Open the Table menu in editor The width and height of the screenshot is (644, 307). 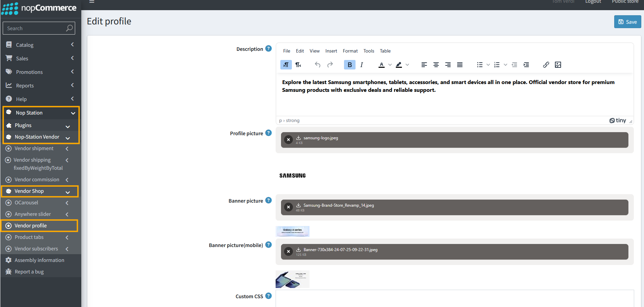[385, 51]
